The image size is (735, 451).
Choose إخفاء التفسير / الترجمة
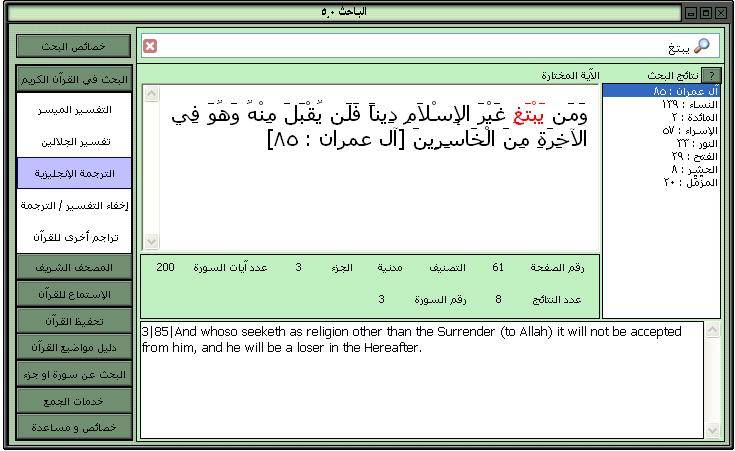coord(74,205)
